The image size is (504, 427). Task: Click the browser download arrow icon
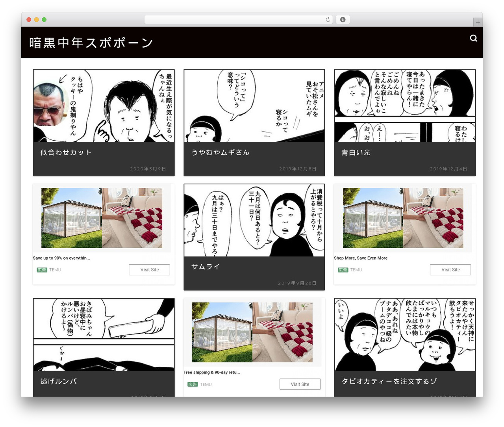tap(343, 20)
